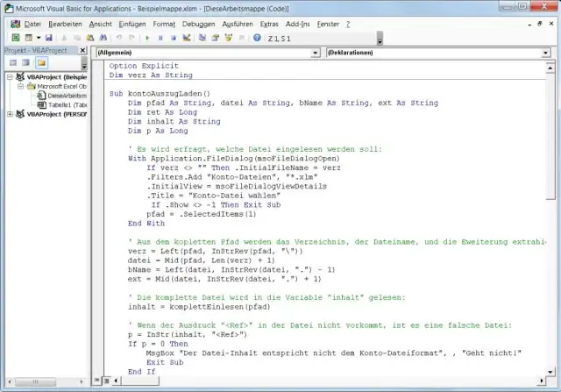The height and width of the screenshot is (392, 561).
Task: Open the Format menu
Action: 164,24
